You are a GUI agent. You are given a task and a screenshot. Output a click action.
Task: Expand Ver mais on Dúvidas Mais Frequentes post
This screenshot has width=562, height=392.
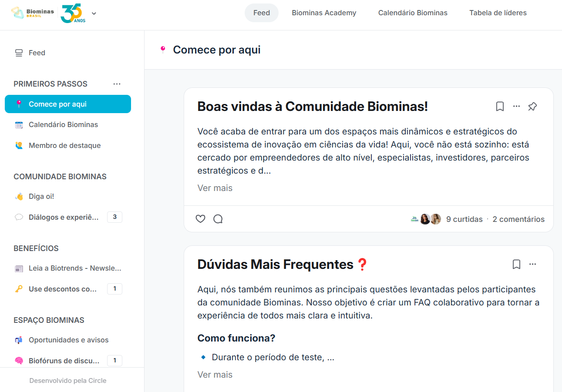pos(215,375)
